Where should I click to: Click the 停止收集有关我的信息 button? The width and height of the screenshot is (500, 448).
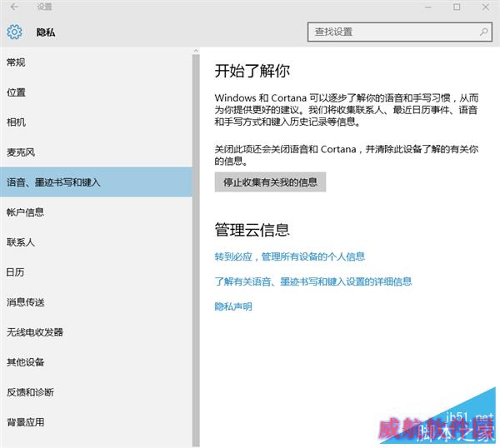tap(270, 182)
